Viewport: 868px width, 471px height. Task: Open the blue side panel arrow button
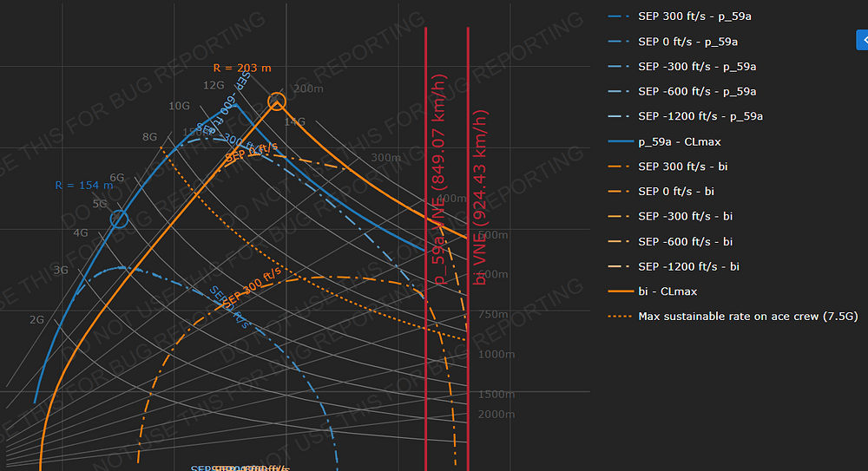(x=863, y=41)
